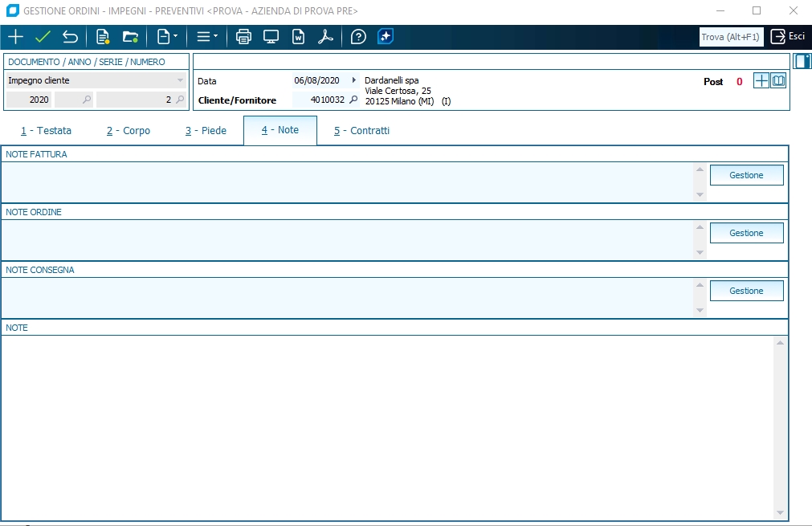Open help question mark icon
812x526 pixels.
(358, 37)
